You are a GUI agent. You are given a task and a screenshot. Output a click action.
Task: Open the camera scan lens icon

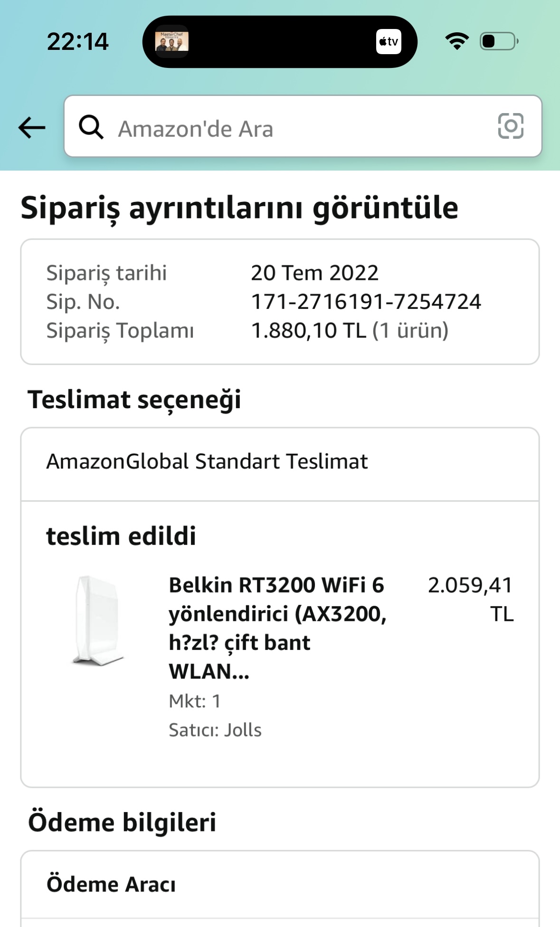click(x=511, y=126)
